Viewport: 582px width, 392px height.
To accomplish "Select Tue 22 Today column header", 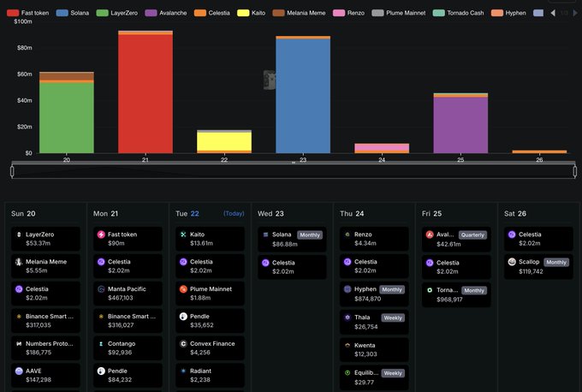I will click(x=210, y=214).
